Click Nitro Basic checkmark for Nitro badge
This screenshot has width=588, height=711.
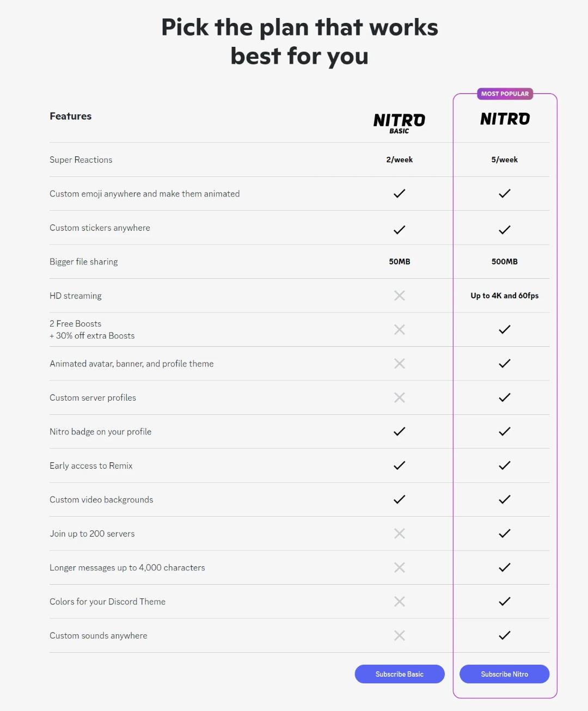click(x=400, y=431)
